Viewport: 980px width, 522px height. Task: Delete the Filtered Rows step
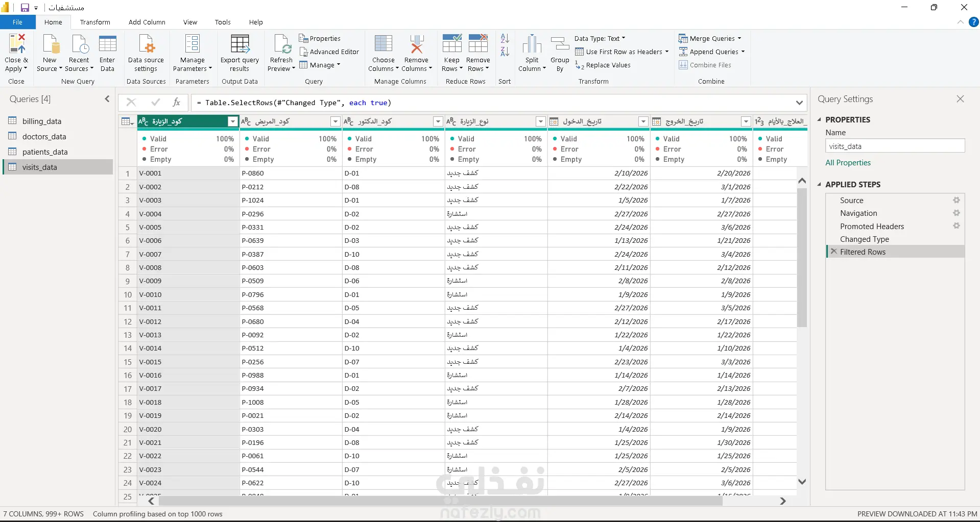click(833, 252)
